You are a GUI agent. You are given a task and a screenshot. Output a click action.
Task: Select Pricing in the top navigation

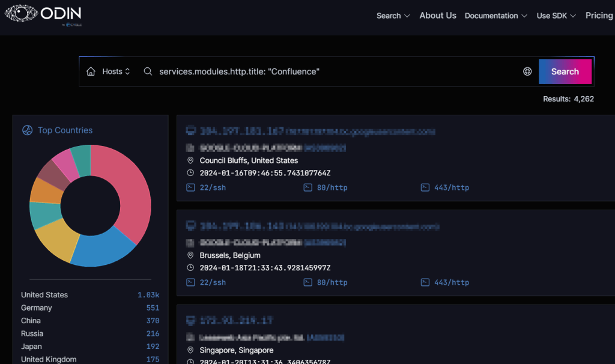(599, 15)
